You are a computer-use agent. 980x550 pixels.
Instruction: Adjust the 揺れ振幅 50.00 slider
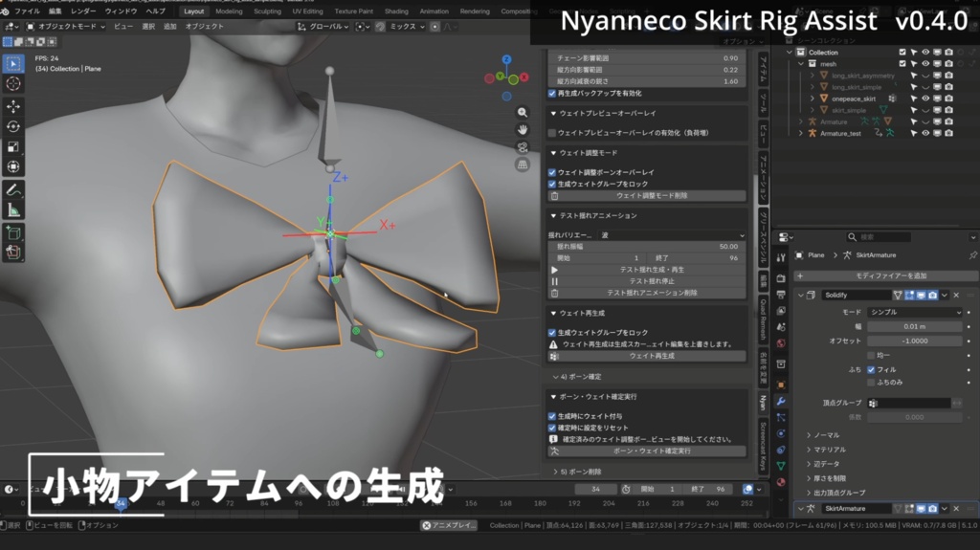(647, 246)
